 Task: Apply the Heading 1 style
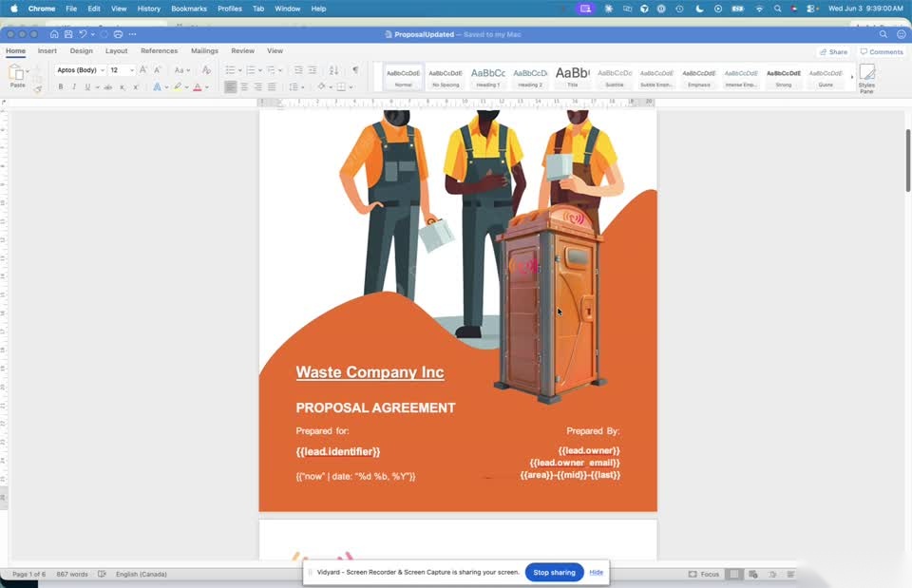[488, 77]
